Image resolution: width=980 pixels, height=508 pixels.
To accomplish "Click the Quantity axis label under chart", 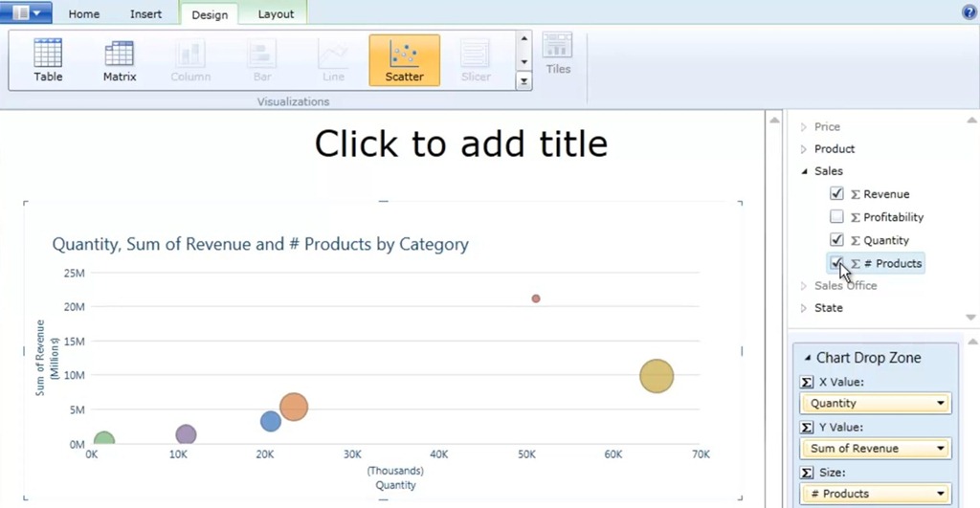I will pos(395,485).
